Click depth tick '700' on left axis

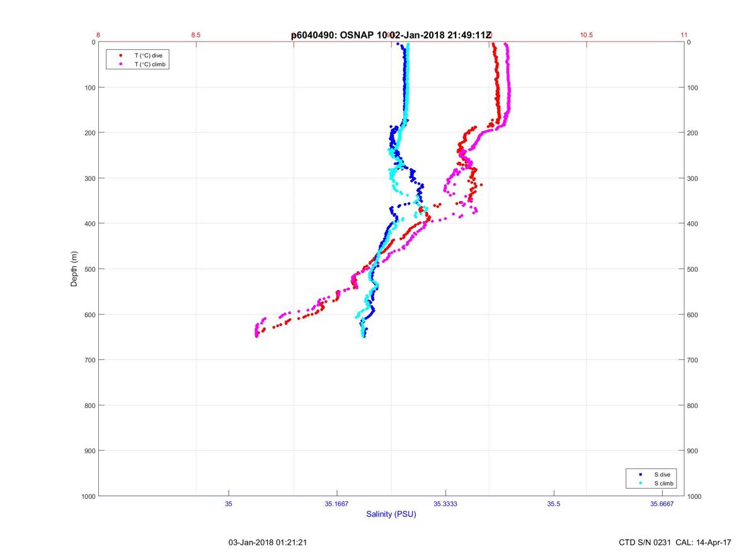point(89,360)
